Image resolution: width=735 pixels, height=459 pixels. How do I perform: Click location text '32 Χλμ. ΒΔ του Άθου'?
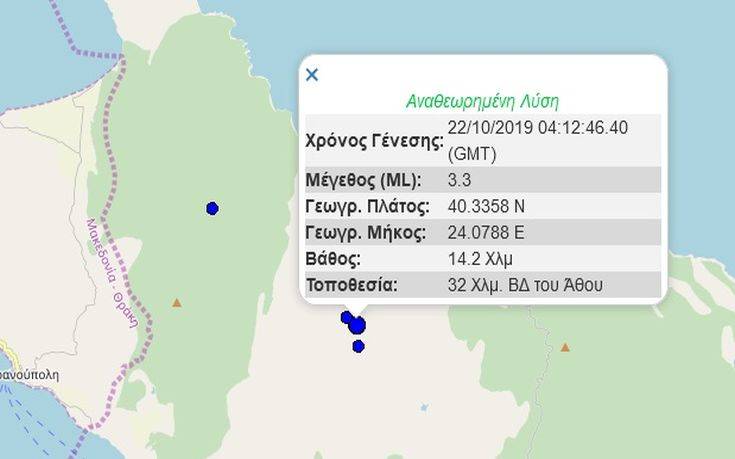(525, 285)
